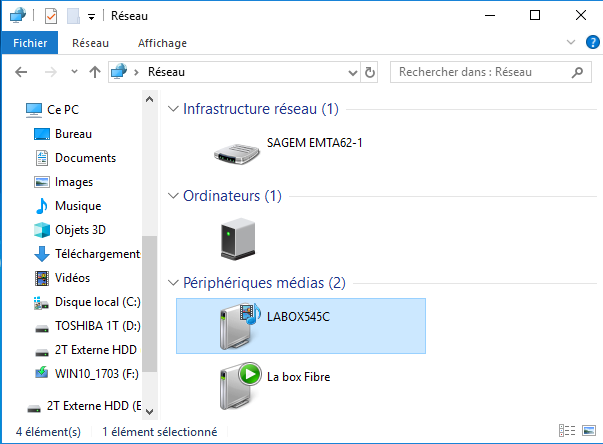Screen dimensions: 603x444
Task: Navigate back with the back arrow
Action: tap(22, 72)
